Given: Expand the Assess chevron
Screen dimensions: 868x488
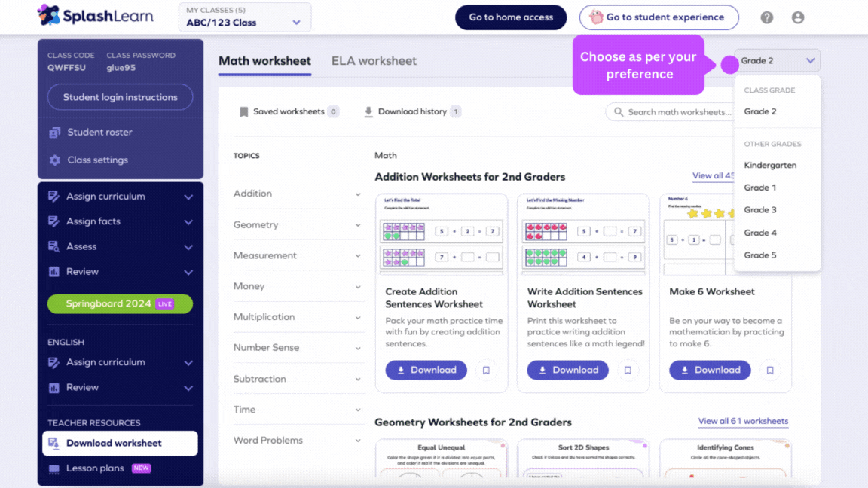Looking at the screenshot, I should pyautogui.click(x=188, y=247).
